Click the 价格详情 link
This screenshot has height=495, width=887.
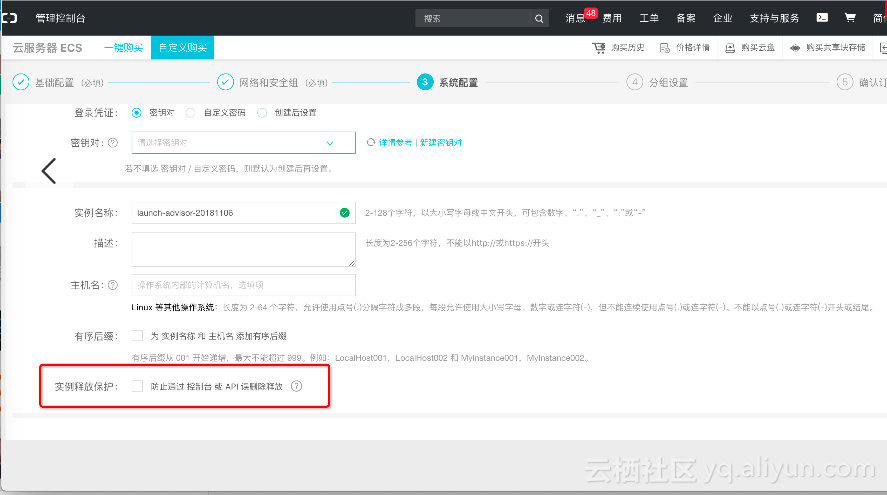[x=692, y=48]
